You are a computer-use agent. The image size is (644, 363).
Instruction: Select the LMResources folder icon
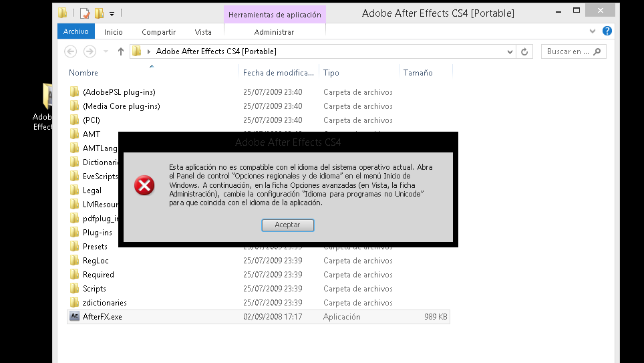(74, 204)
